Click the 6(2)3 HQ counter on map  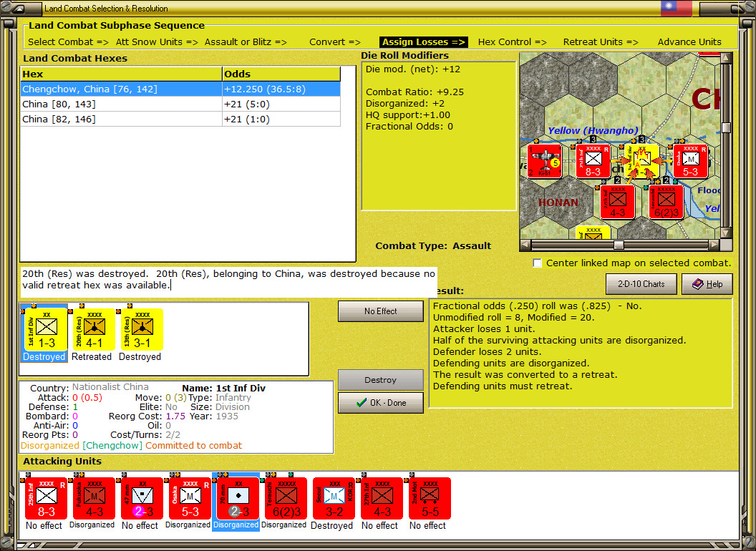click(667, 202)
